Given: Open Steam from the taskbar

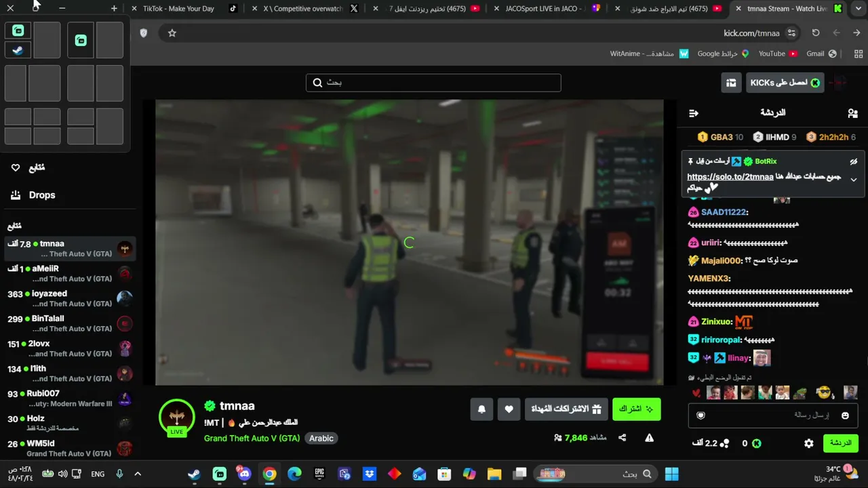Looking at the screenshot, I should point(194,474).
